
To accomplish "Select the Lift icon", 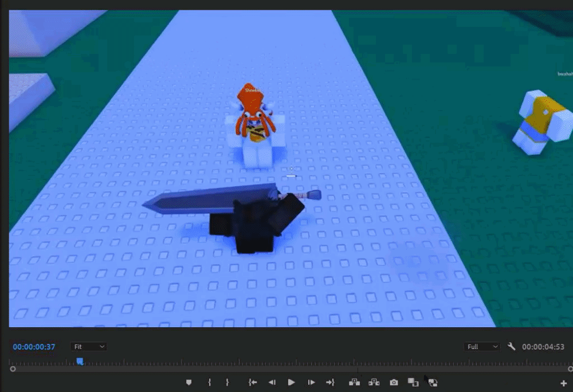I will 355,382.
